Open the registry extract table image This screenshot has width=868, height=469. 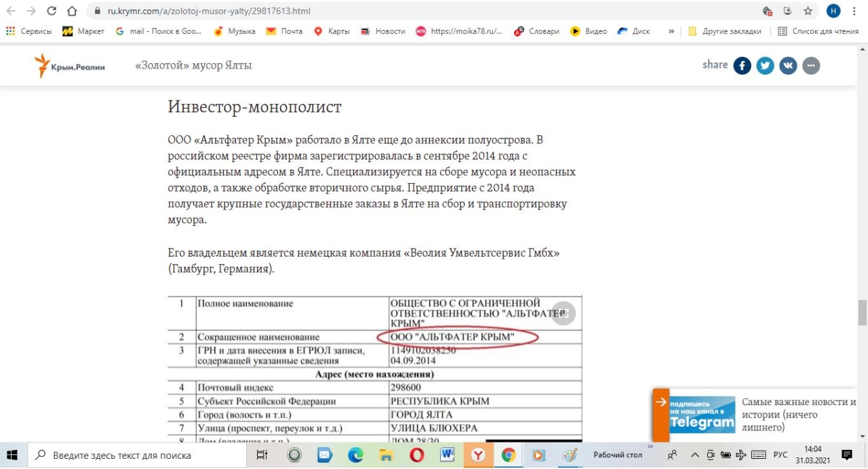375,369
